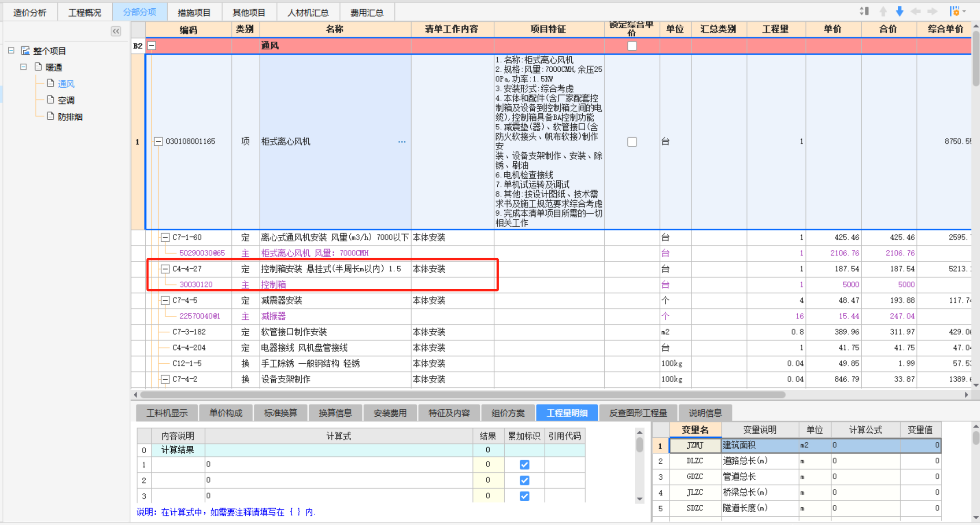
Task: Click the move right arrow icon
Action: pyautogui.click(x=933, y=11)
